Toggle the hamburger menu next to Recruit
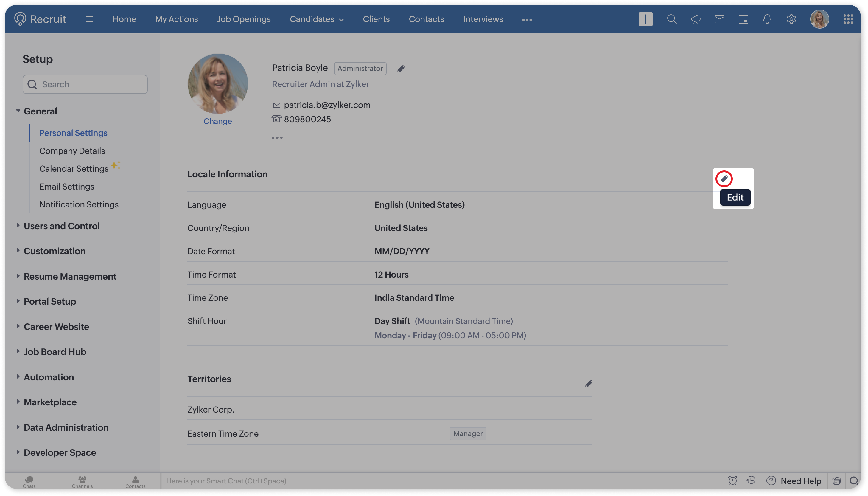Viewport: 868px width, 496px height. pos(89,19)
